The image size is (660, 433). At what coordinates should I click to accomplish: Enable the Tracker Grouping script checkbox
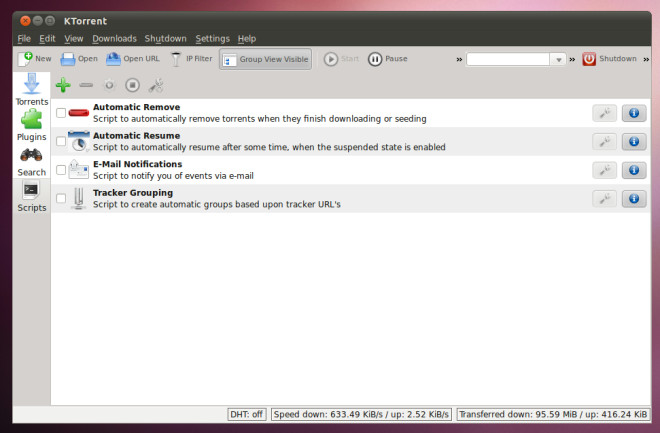[x=61, y=198]
